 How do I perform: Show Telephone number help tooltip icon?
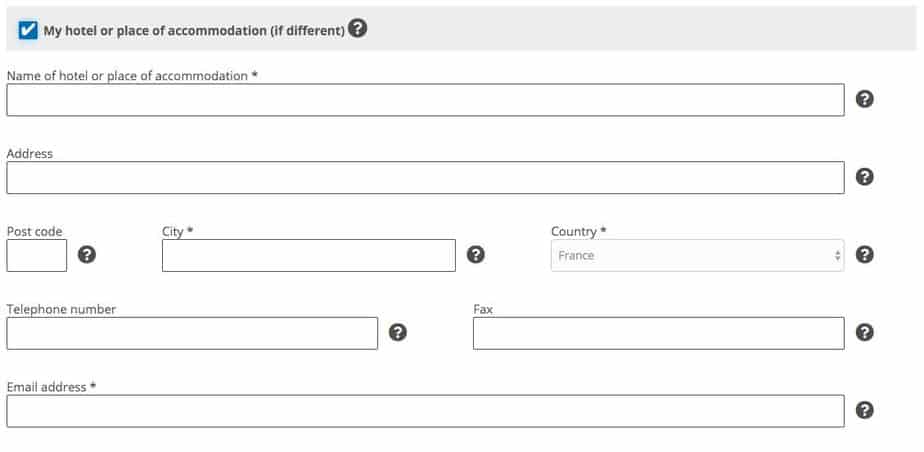[398, 333]
